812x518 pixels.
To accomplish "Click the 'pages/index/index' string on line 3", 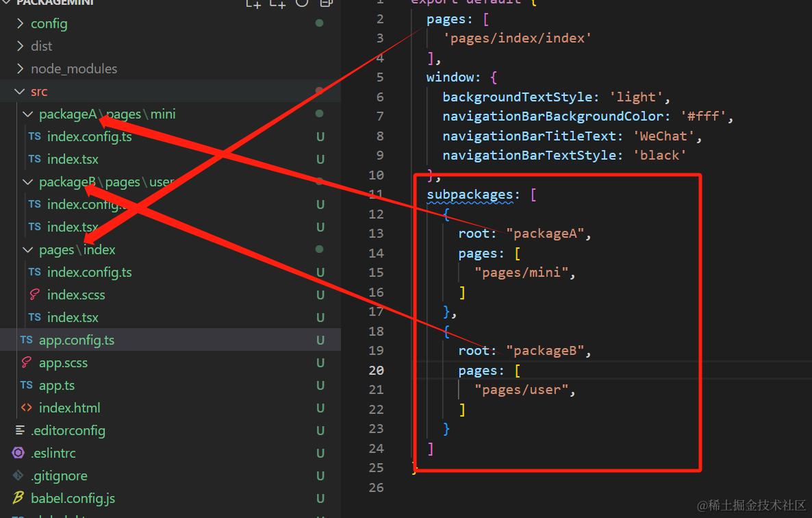I will click(x=518, y=38).
